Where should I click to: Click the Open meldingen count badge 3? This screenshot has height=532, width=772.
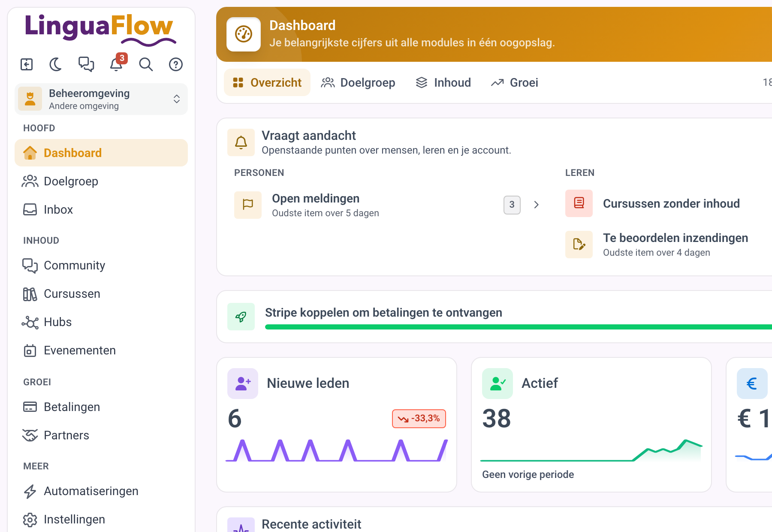512,205
